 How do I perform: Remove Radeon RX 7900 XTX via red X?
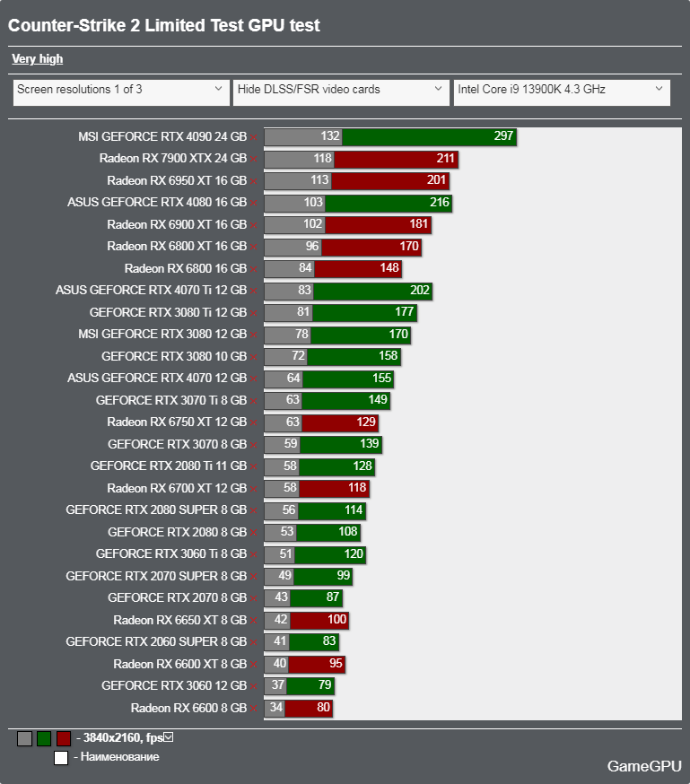254,160
